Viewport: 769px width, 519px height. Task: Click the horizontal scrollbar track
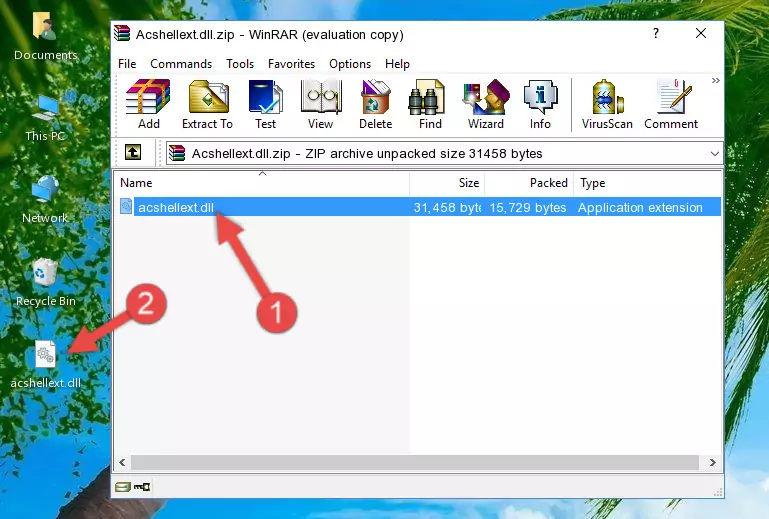tap(414, 462)
